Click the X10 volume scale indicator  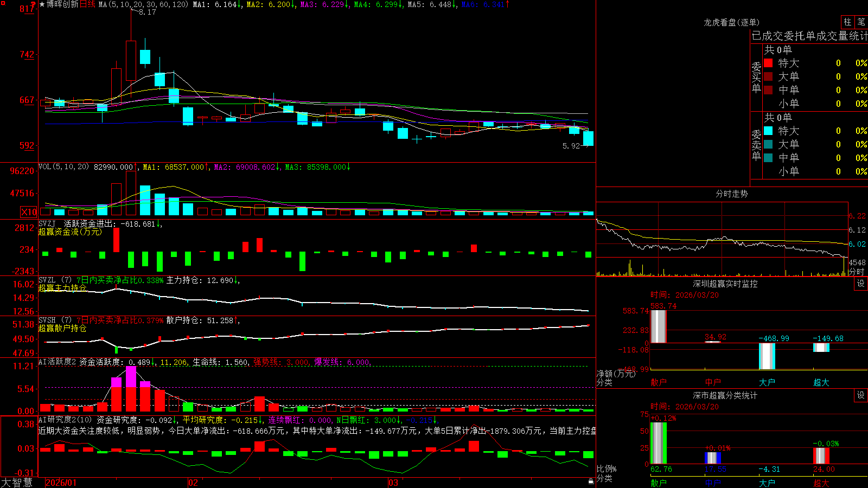click(x=29, y=212)
